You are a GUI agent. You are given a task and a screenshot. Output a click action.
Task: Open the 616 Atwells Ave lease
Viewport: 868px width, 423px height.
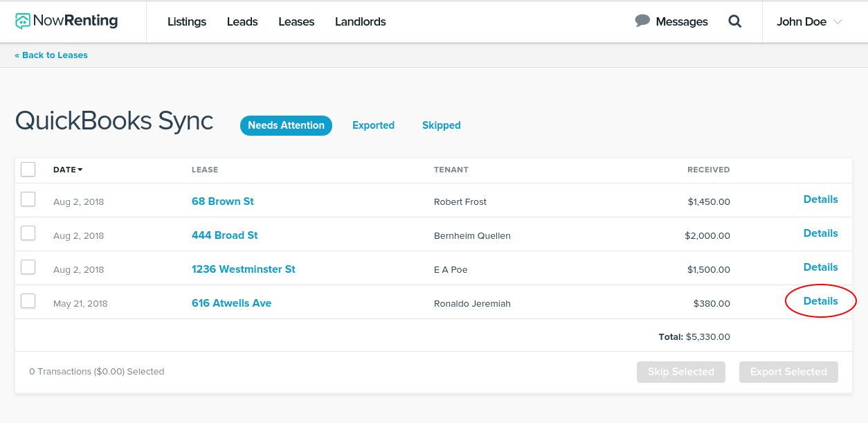coord(231,303)
